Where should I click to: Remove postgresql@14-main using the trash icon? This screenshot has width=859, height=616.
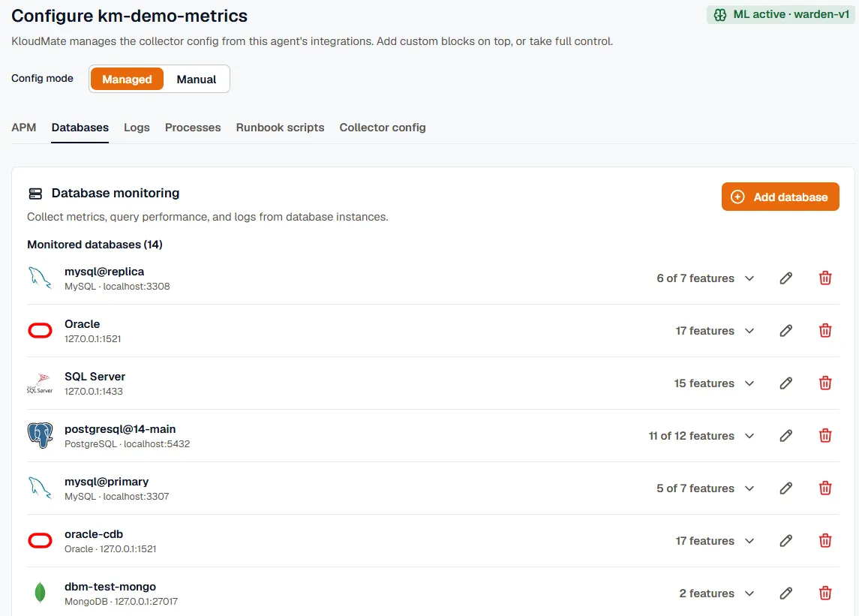tap(825, 436)
